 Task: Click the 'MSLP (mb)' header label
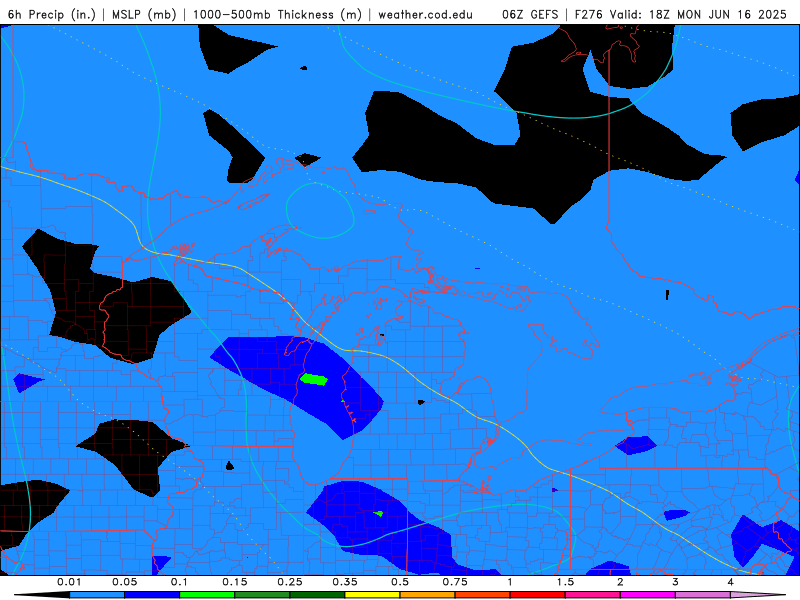(144, 14)
